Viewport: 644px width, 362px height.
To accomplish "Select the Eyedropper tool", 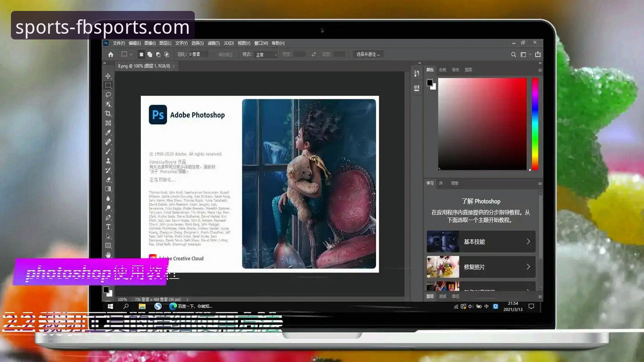I will coord(108,132).
